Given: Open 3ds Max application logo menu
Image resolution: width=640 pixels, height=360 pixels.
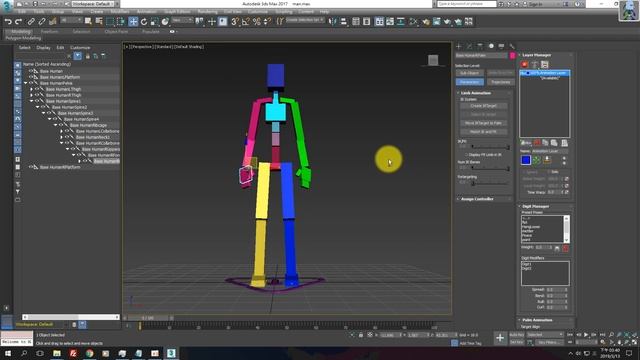Looking at the screenshot, I should (7, 6).
